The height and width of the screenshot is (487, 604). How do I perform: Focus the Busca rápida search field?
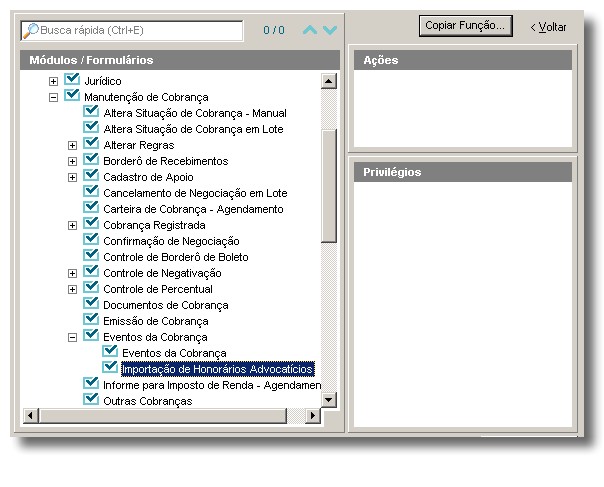(132, 30)
